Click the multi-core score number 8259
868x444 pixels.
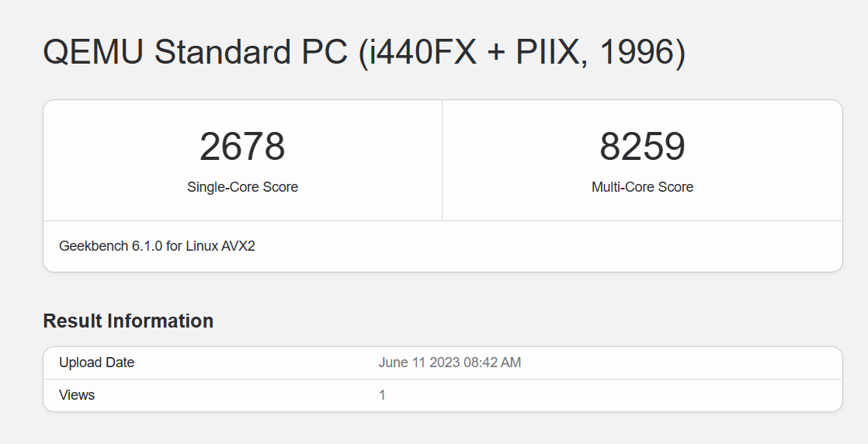pos(642,147)
